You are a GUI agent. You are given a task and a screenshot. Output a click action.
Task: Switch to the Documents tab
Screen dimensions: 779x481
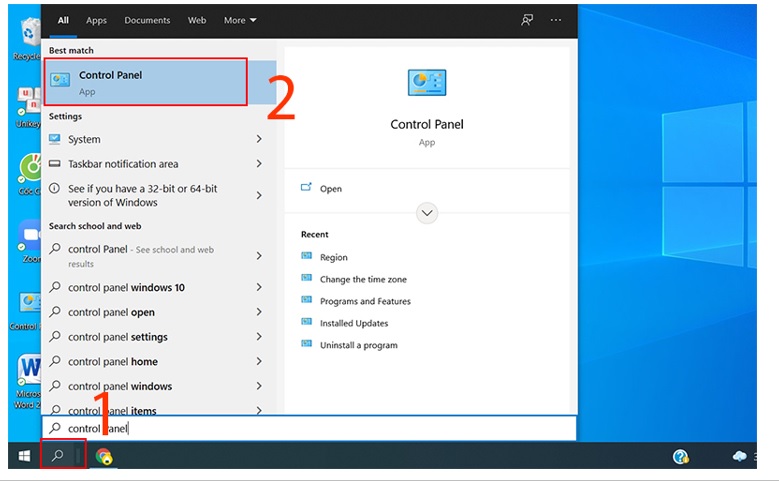147,20
